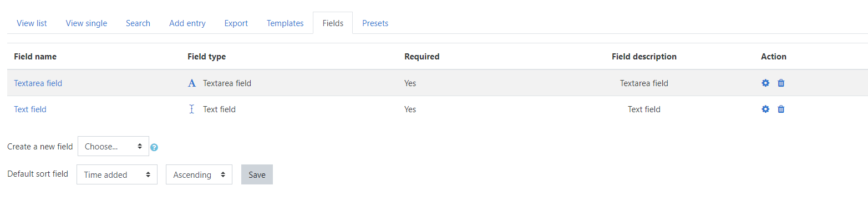Screen dimensions: 868x200
Task: Open the Textarea field name link
Action: (38, 83)
